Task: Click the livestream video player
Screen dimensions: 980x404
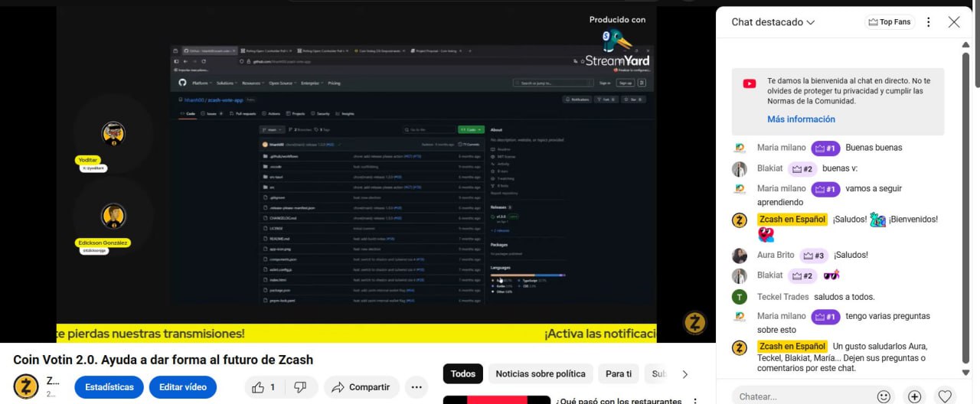Action: [356, 174]
